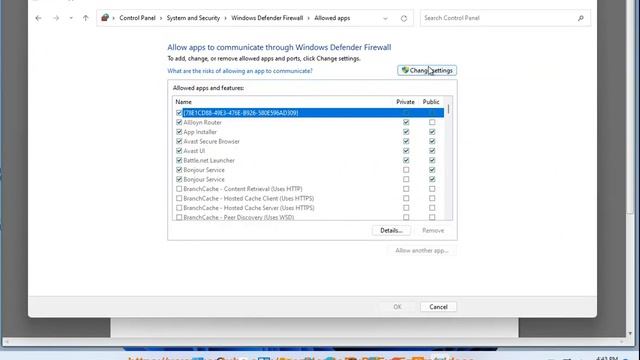Refresh the Allowed apps page
Viewport: 640px width, 360px height.
point(404,18)
